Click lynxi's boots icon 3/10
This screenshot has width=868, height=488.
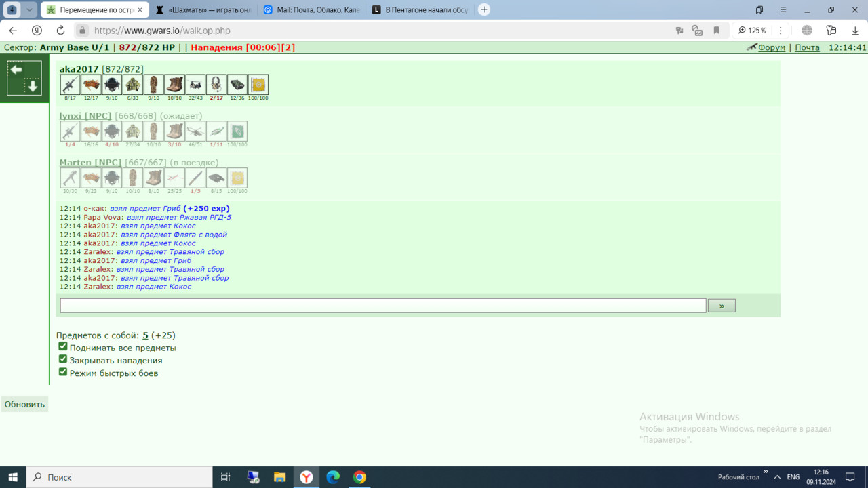tap(174, 131)
